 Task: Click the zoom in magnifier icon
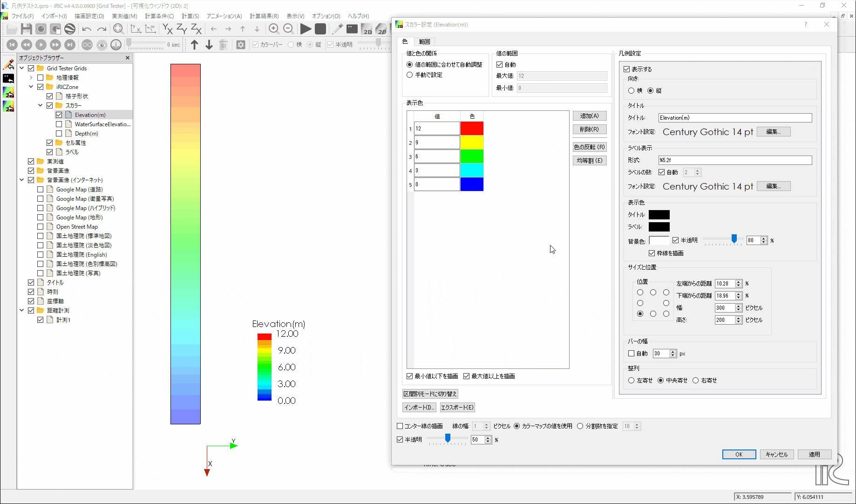(274, 29)
